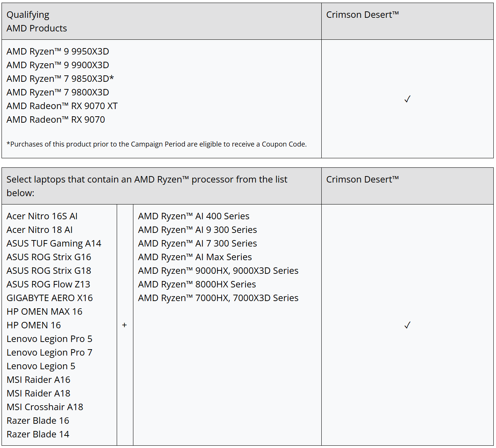Pick "AMD Ryzen™ 7000HX, 7000X3D Series"
The height and width of the screenshot is (448, 496).
[218, 298]
